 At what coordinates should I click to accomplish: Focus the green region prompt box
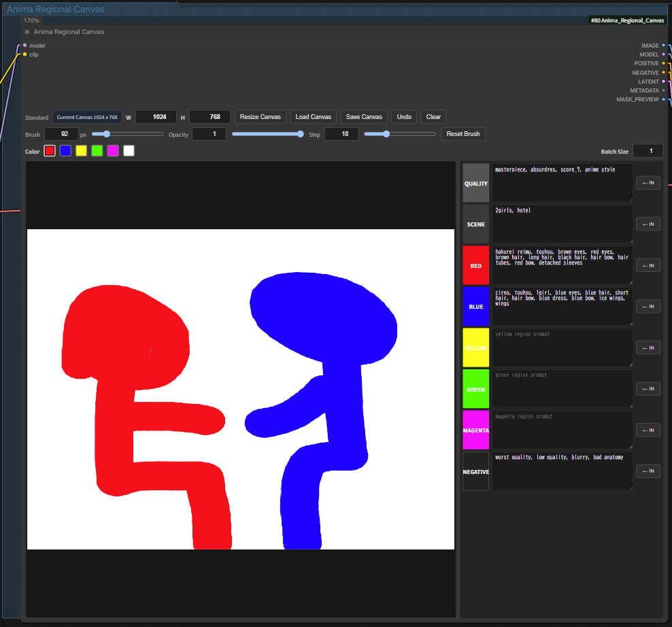(x=562, y=389)
